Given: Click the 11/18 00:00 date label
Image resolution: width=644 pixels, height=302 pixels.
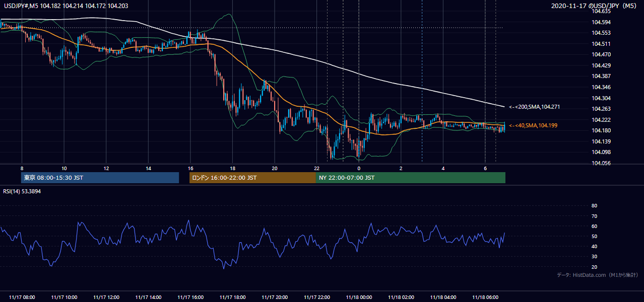Looking at the screenshot, I should (x=359, y=297).
